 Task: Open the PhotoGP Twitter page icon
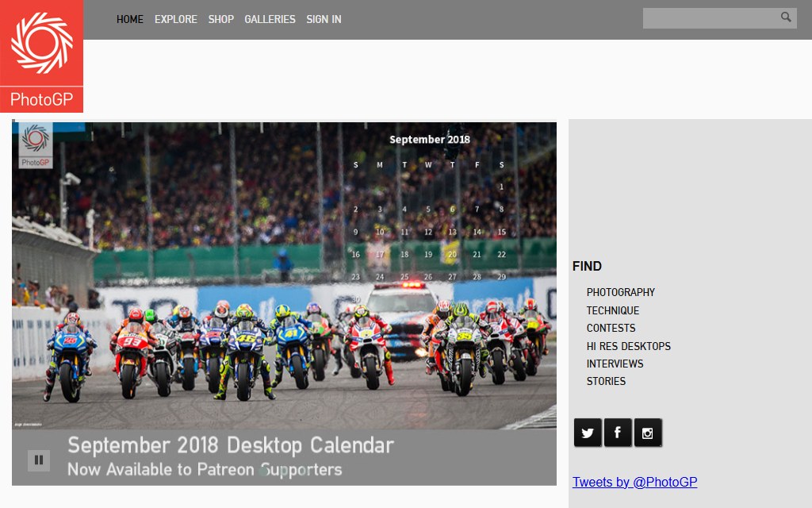[x=588, y=433]
